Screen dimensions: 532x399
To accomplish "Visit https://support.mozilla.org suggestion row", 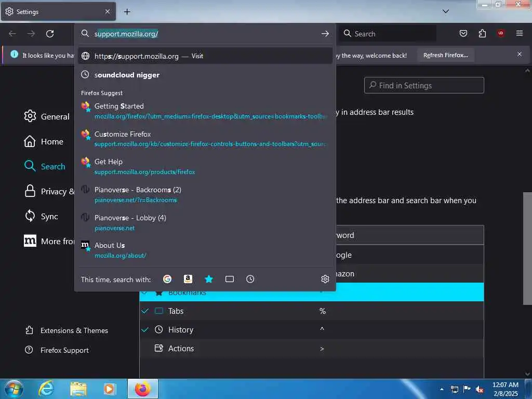I will tap(205, 56).
